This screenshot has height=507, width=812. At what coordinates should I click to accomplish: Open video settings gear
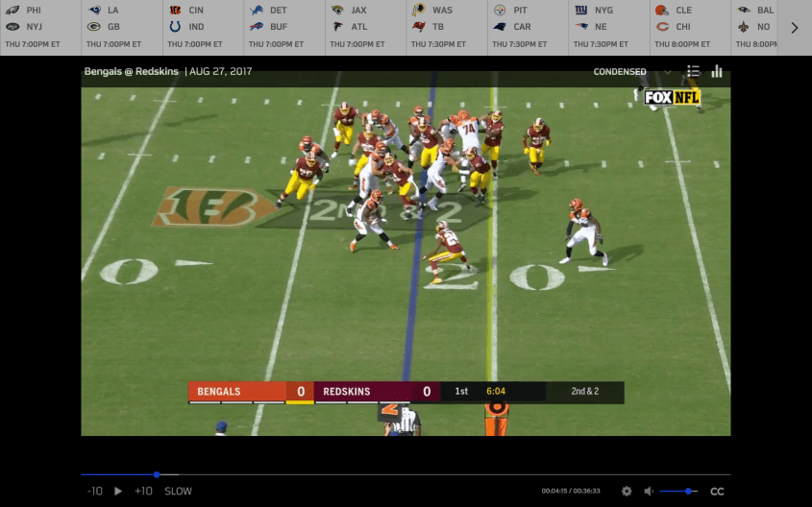click(627, 491)
